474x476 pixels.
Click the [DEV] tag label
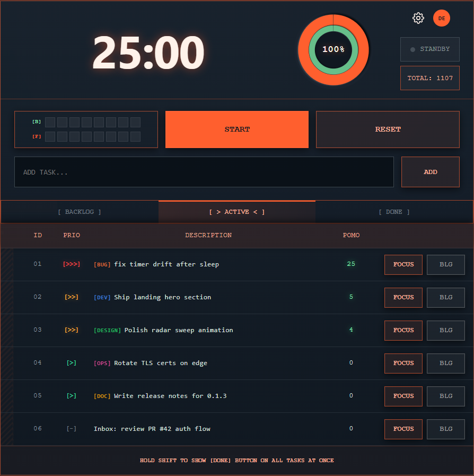point(102,298)
